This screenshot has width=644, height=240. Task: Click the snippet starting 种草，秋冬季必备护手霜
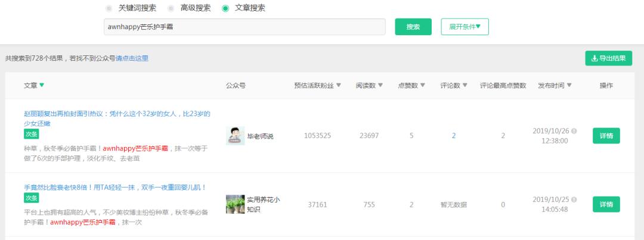(116, 153)
